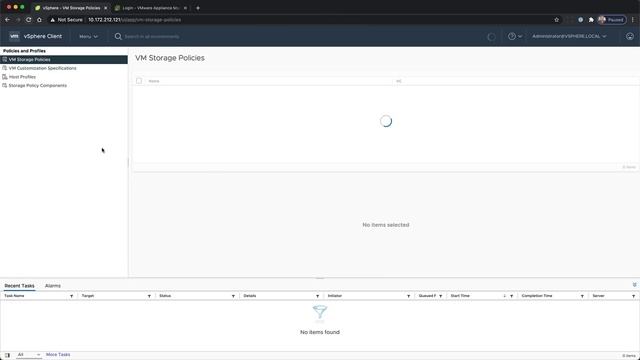
Task: Filter the Initiator column
Action: click(408, 296)
